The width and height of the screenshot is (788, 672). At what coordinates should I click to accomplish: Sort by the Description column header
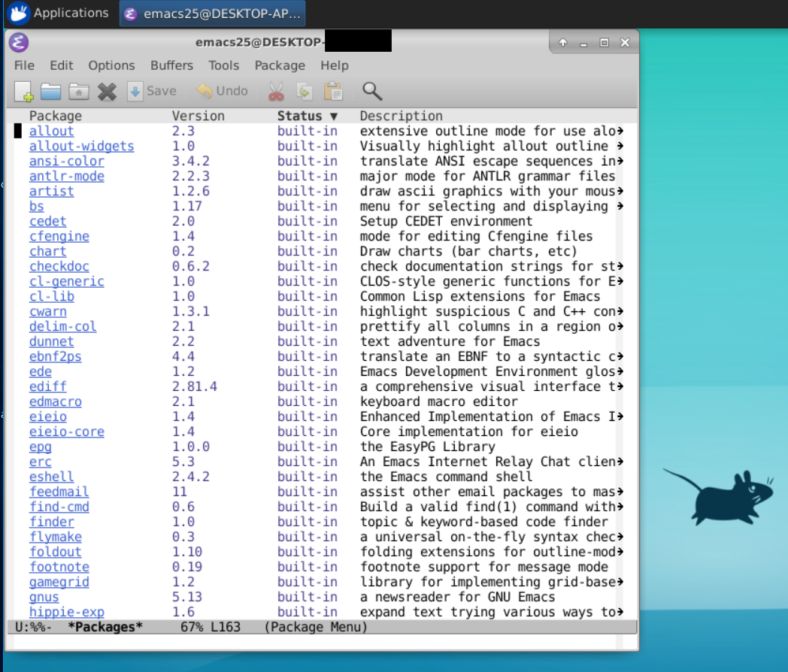[401, 116]
